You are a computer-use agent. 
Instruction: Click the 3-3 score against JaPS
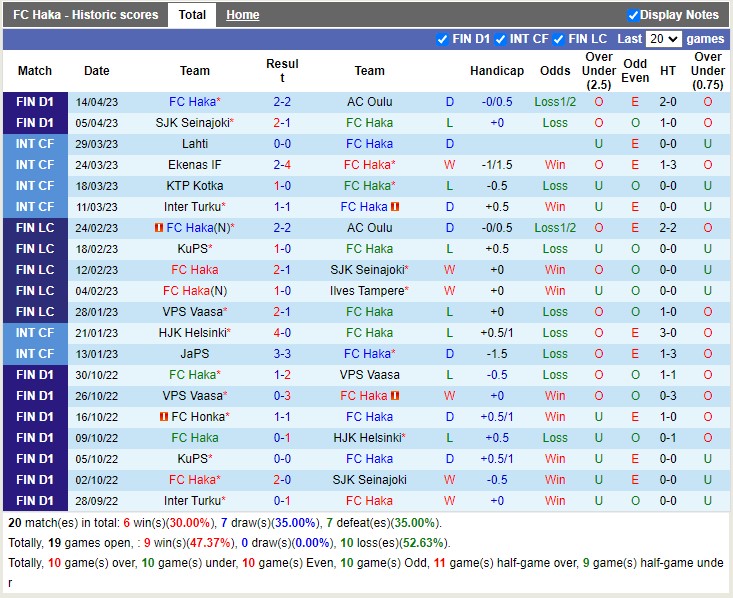click(282, 354)
